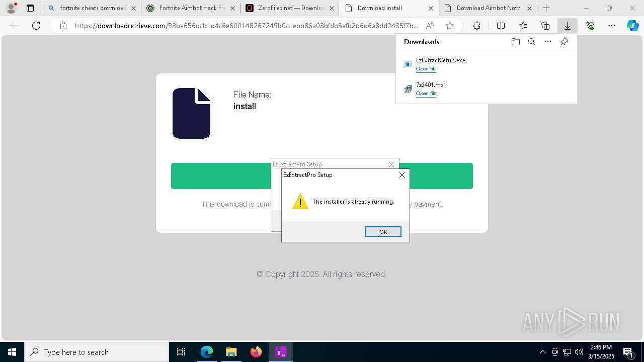Click the dark file icon on the page

click(191, 113)
